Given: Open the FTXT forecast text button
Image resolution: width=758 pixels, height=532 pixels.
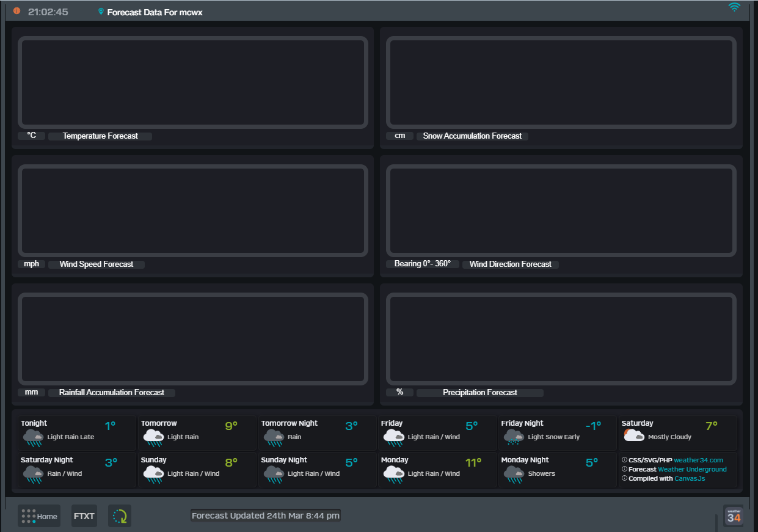Looking at the screenshot, I should [84, 516].
